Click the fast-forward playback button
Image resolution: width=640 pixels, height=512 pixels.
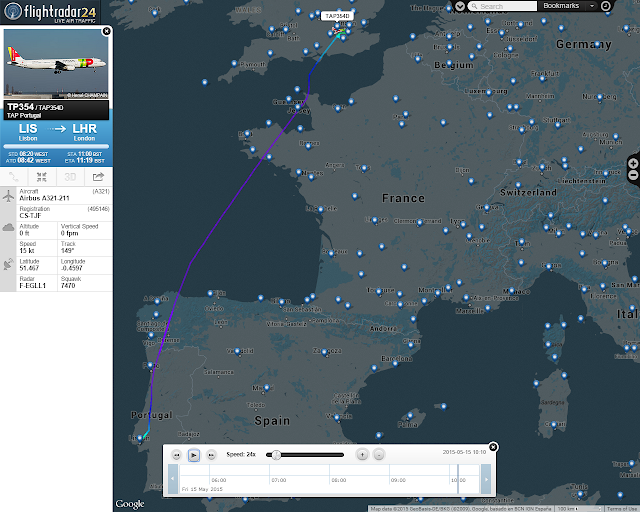click(x=211, y=455)
